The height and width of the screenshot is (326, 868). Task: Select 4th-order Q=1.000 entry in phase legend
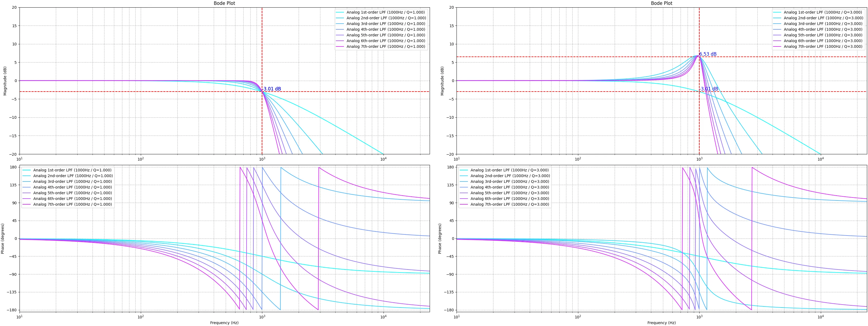pyautogui.click(x=72, y=187)
